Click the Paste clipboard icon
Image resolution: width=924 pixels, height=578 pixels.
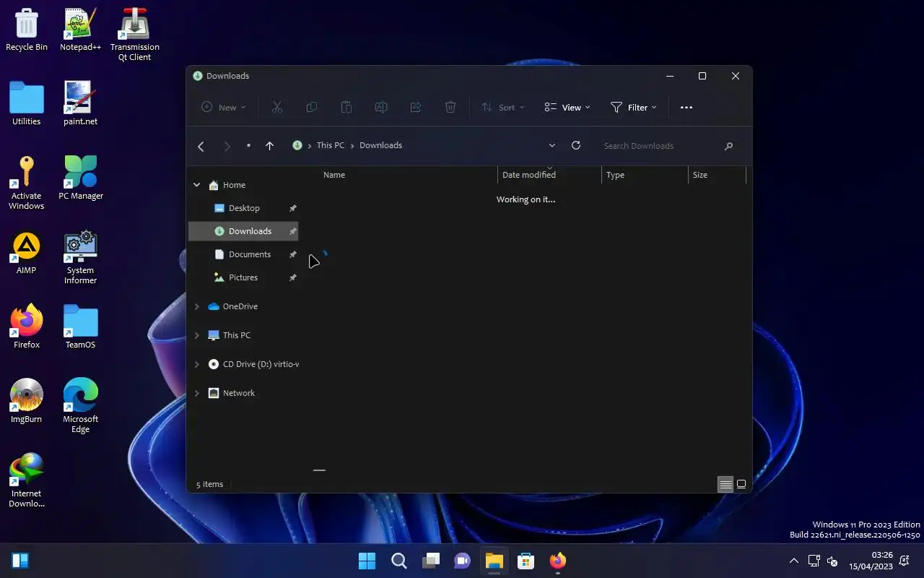click(346, 107)
